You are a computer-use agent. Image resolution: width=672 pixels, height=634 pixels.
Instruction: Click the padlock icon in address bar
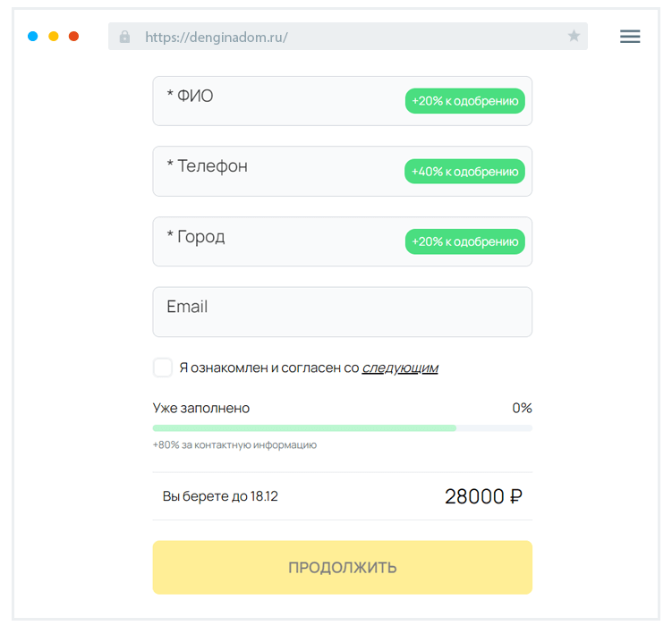coord(124,37)
